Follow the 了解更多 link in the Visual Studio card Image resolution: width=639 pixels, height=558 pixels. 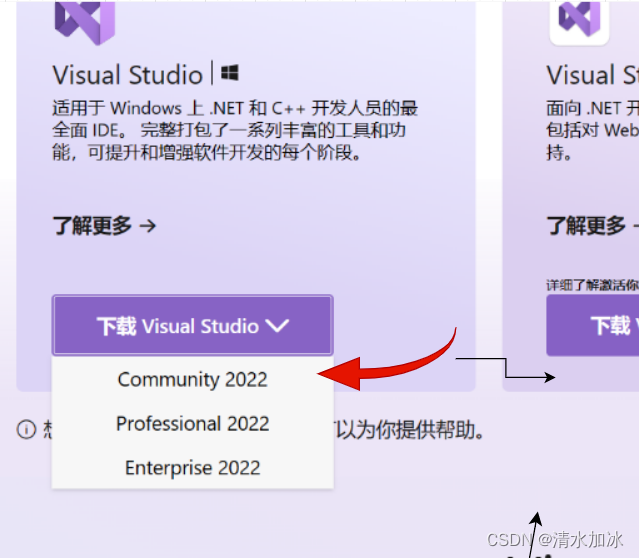[x=104, y=225]
